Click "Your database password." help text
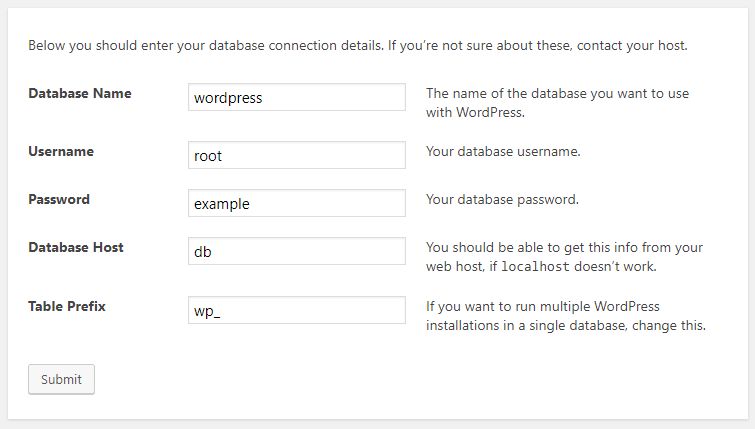Image resolution: width=755 pixels, height=429 pixels. (502, 200)
